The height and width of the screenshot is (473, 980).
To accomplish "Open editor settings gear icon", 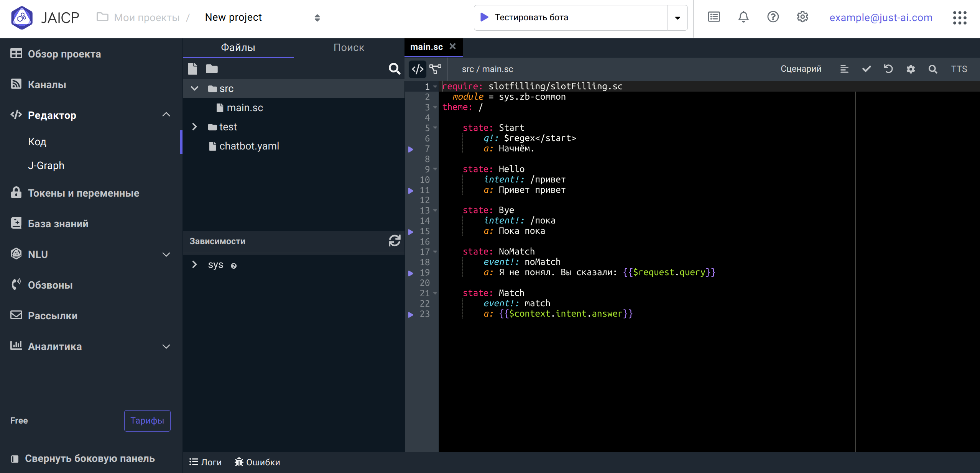I will pos(911,69).
